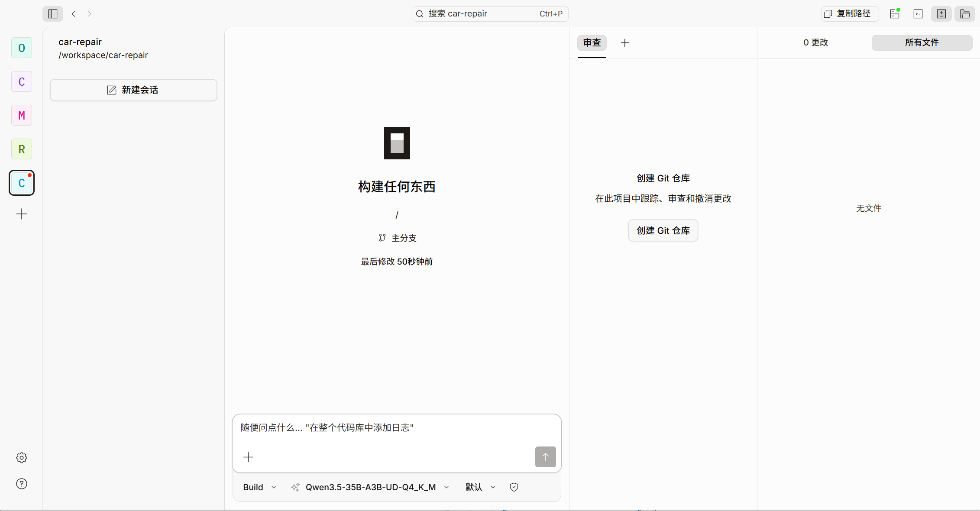
Task: Select the pink M workspace icon
Action: tap(22, 115)
